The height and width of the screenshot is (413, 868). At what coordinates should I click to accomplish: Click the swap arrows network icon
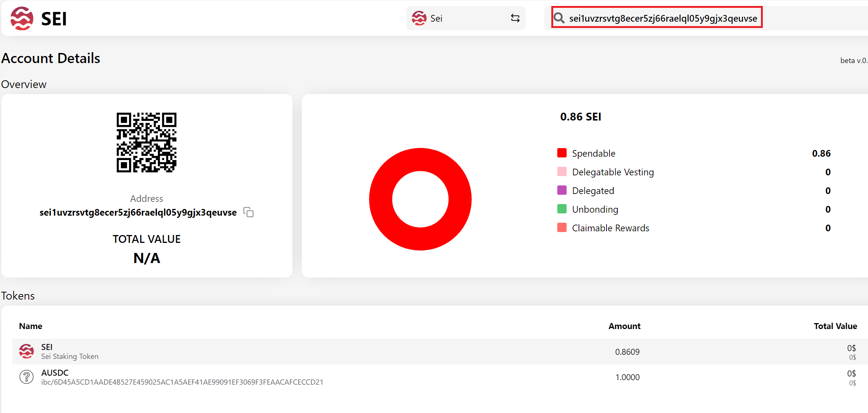coord(515,18)
